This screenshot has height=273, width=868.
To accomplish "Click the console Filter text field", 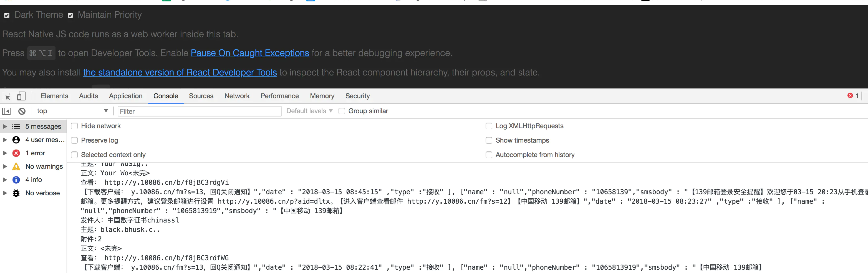I will (x=200, y=112).
